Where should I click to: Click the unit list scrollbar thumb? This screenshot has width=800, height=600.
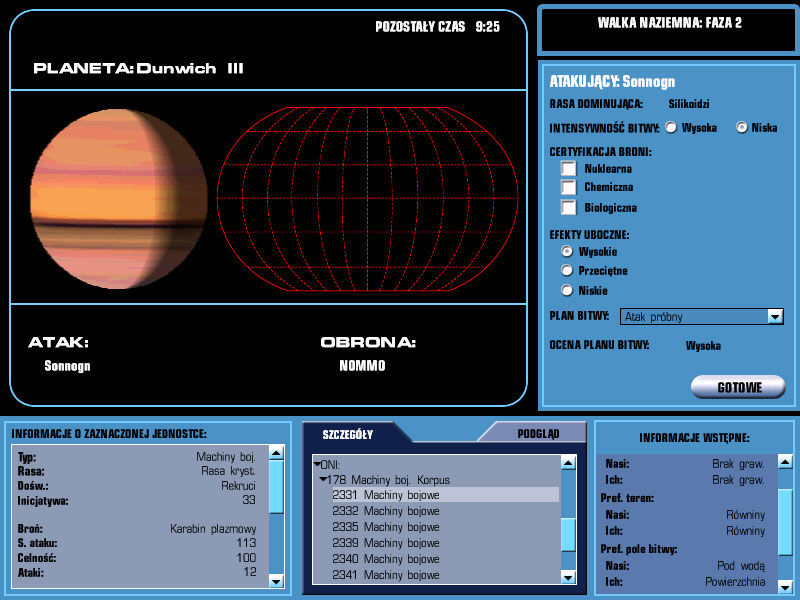click(568, 535)
